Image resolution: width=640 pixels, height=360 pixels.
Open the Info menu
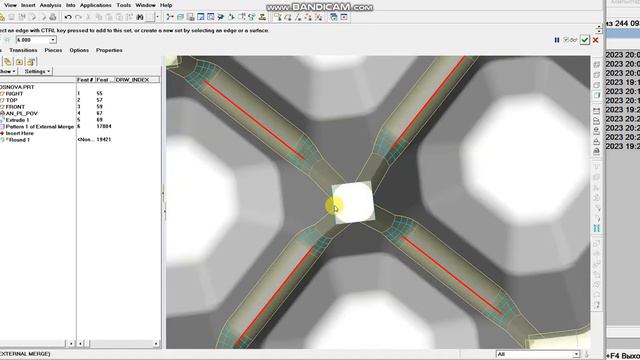(71, 5)
